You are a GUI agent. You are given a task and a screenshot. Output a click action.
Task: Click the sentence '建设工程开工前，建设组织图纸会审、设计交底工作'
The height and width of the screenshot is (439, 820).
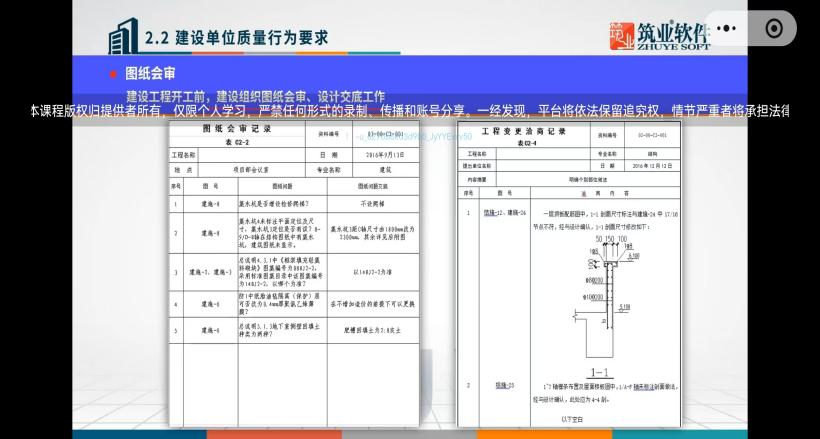[x=256, y=97]
